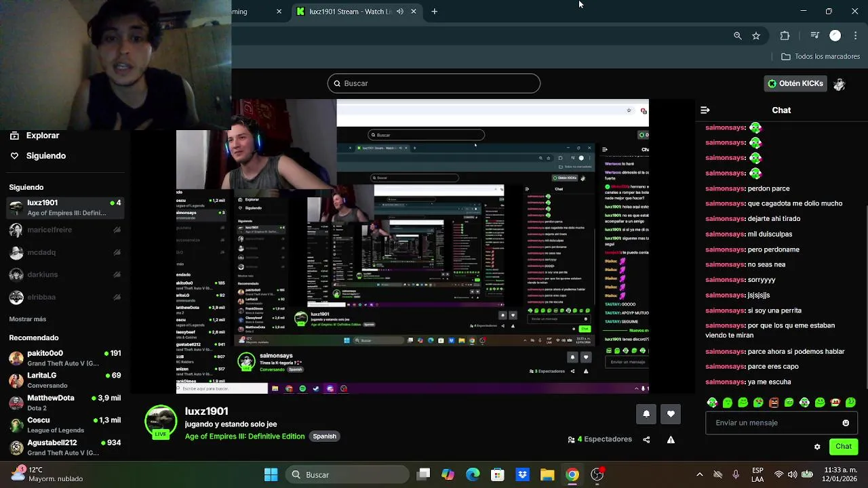Open emoji picker in the chat input
Viewport: 868px width, 488px height.
tap(846, 423)
